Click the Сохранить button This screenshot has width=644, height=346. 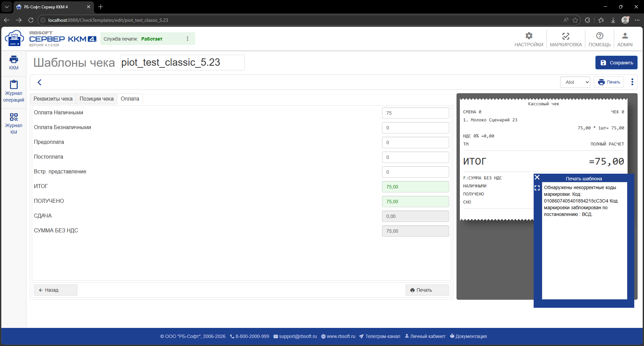click(x=616, y=63)
